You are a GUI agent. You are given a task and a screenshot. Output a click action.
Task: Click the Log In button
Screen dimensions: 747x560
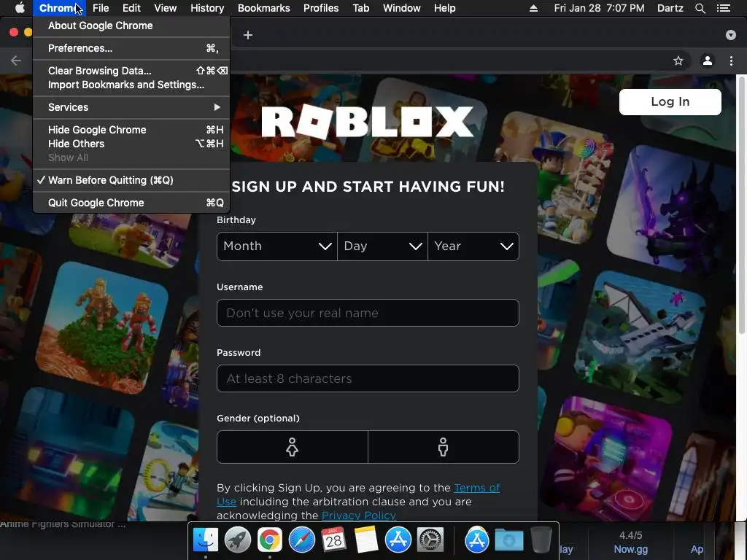click(x=670, y=102)
